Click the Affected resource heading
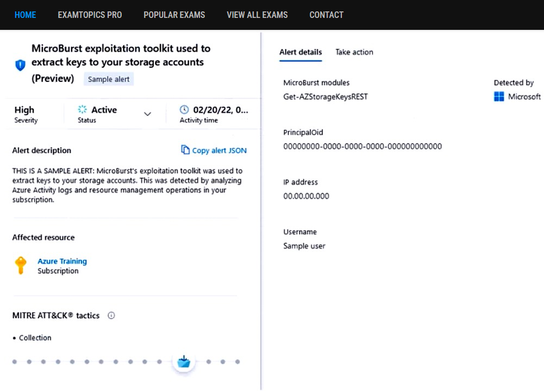The width and height of the screenshot is (544, 392). click(43, 237)
